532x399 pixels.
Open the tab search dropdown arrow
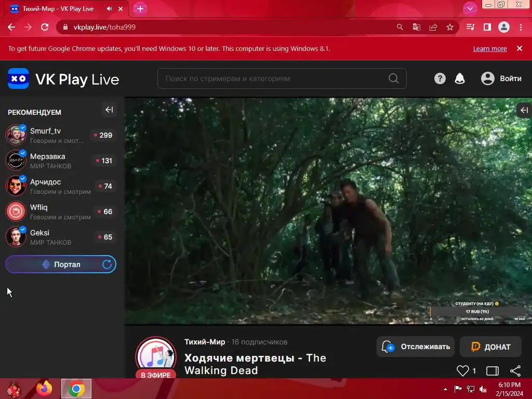click(x=470, y=9)
